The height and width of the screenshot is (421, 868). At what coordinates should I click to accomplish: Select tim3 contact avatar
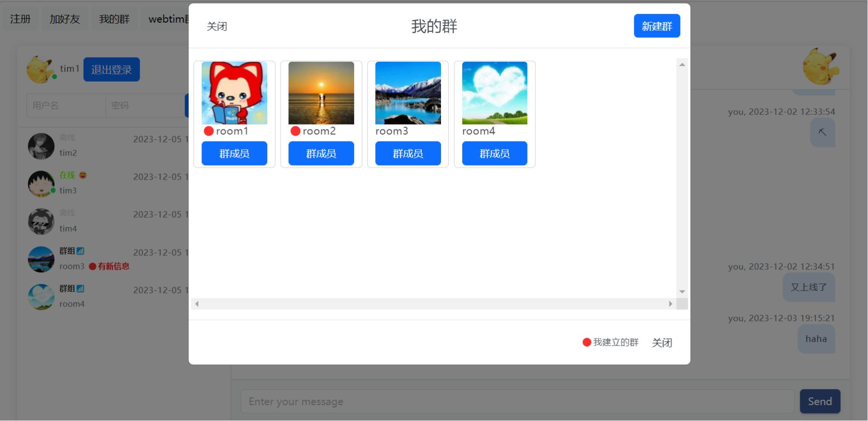point(41,183)
